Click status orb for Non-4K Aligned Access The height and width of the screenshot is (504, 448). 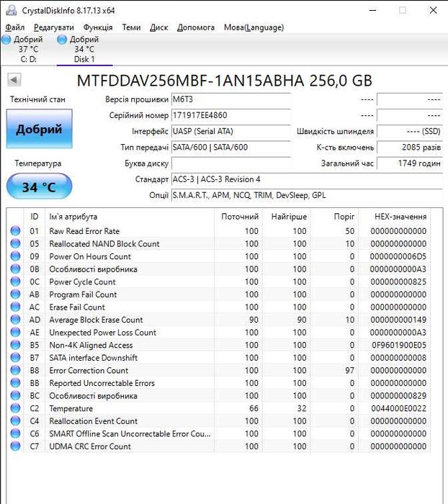pyautogui.click(x=15, y=345)
